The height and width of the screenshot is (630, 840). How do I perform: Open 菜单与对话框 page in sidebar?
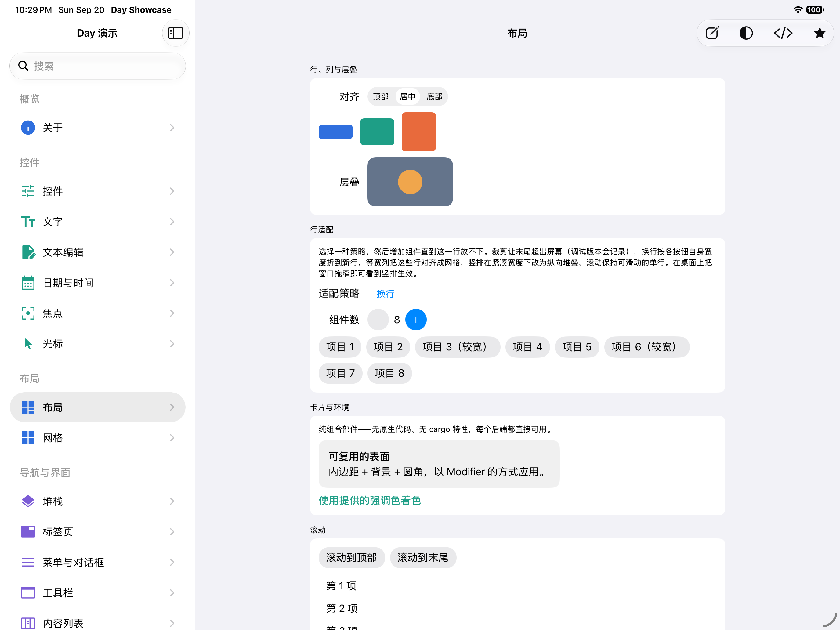point(98,562)
